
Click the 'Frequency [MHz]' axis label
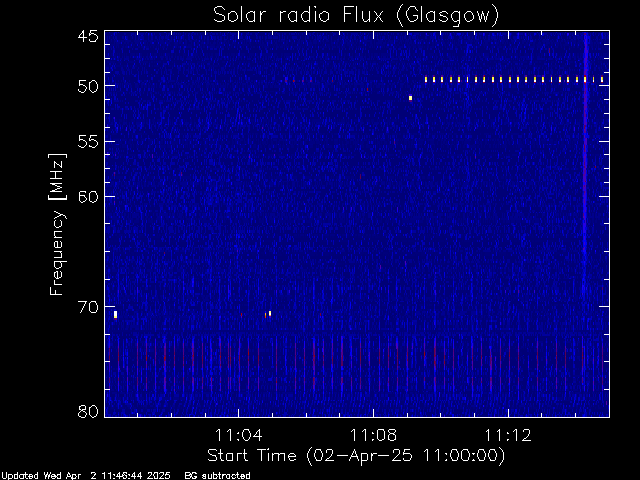57,224
